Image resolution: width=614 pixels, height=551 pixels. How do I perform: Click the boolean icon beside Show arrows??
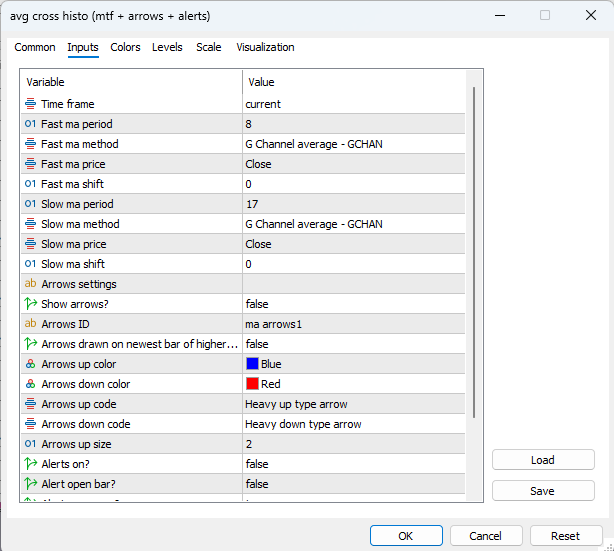[30, 304]
